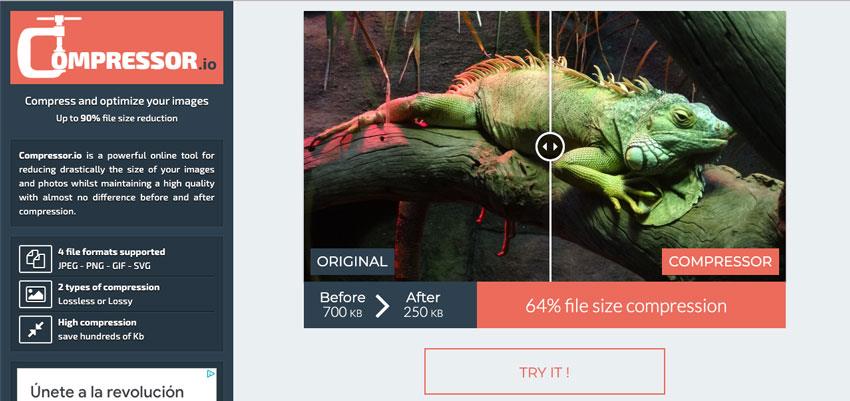
Task: Click the Compressor.io logo banner
Action: click(x=117, y=48)
